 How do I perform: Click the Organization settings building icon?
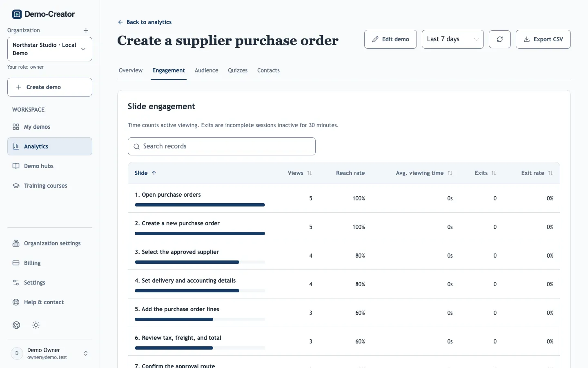click(16, 243)
